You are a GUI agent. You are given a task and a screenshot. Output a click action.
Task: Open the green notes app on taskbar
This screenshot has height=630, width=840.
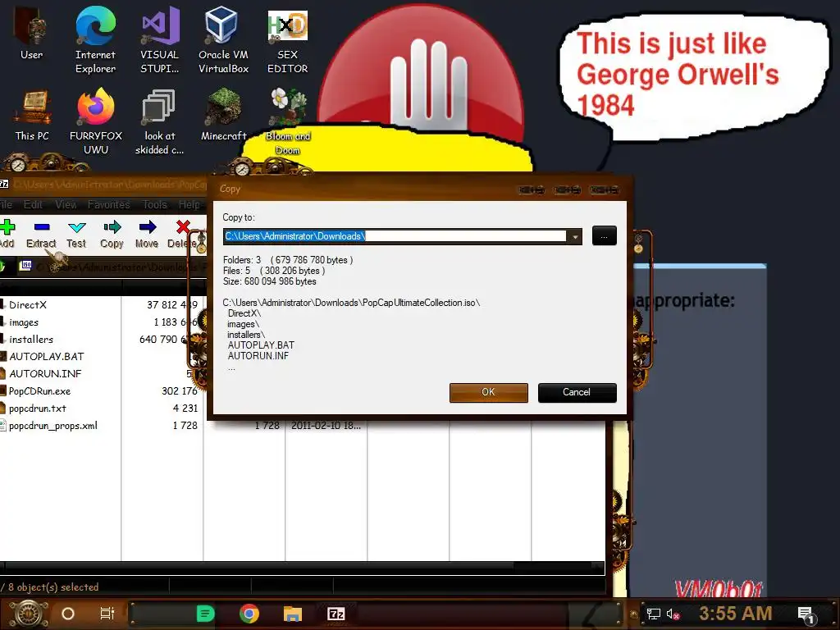pos(205,614)
